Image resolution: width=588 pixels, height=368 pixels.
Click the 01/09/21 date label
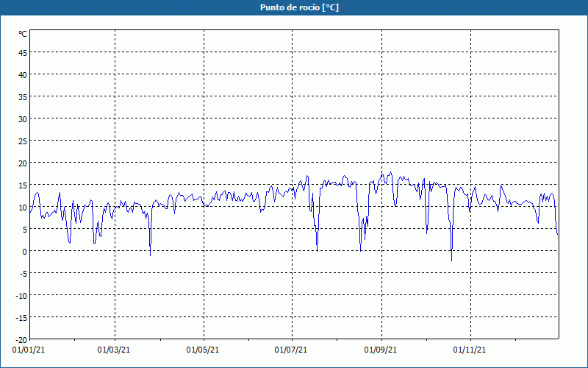point(381,350)
